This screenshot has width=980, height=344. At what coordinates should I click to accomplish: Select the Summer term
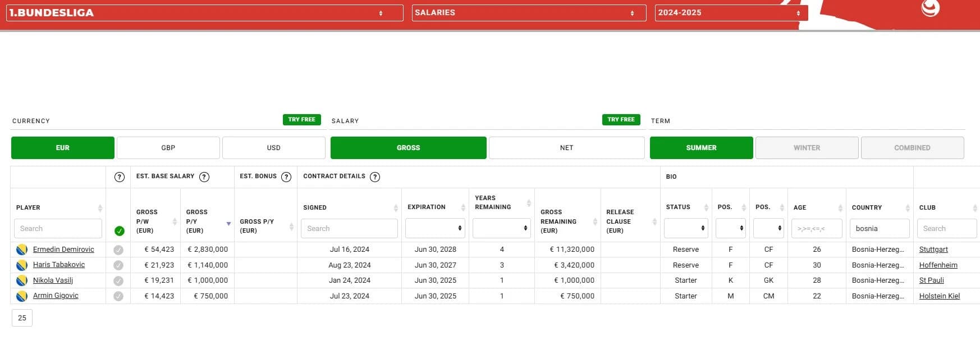(702, 148)
